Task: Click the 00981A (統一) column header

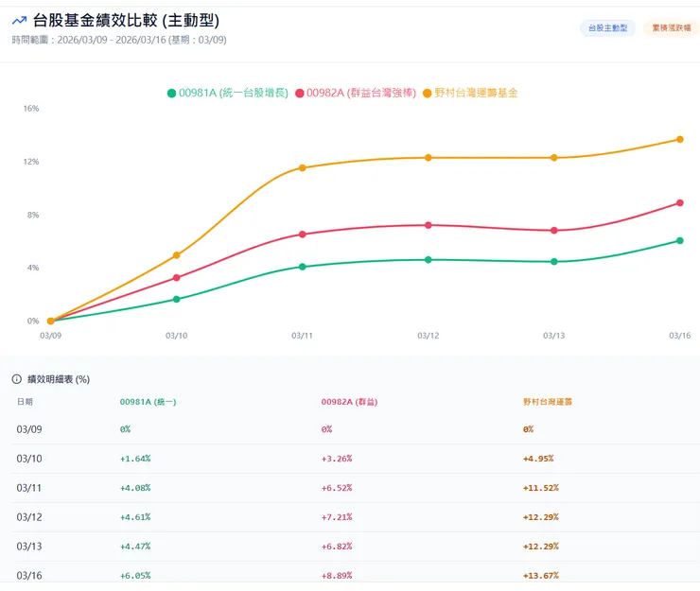Action: [149, 402]
